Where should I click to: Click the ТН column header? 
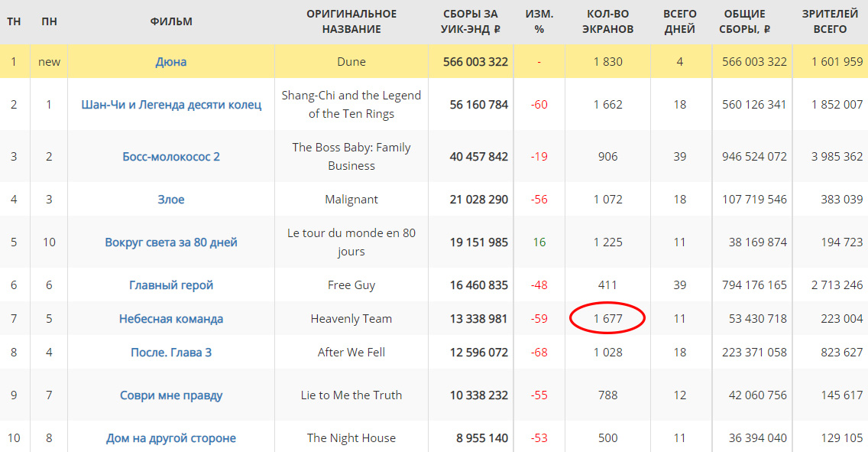14,21
